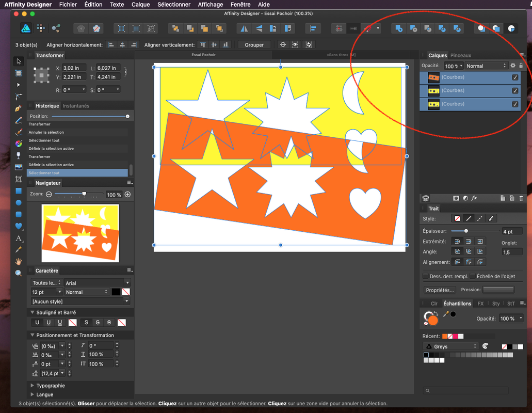Switch to the Designer persona icon
The width and height of the screenshot is (532, 413).
pyautogui.click(x=26, y=28)
